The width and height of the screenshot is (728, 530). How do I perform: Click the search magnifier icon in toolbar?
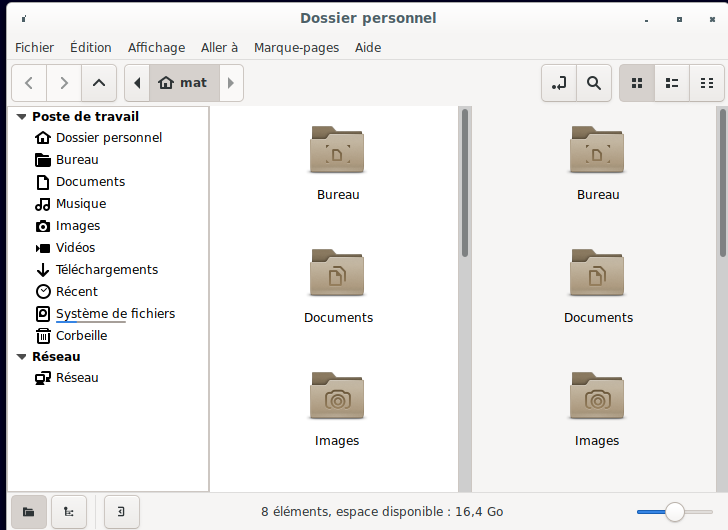tap(594, 83)
